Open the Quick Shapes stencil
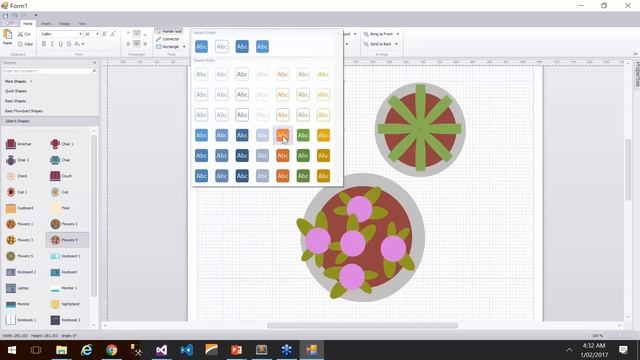 tap(16, 91)
